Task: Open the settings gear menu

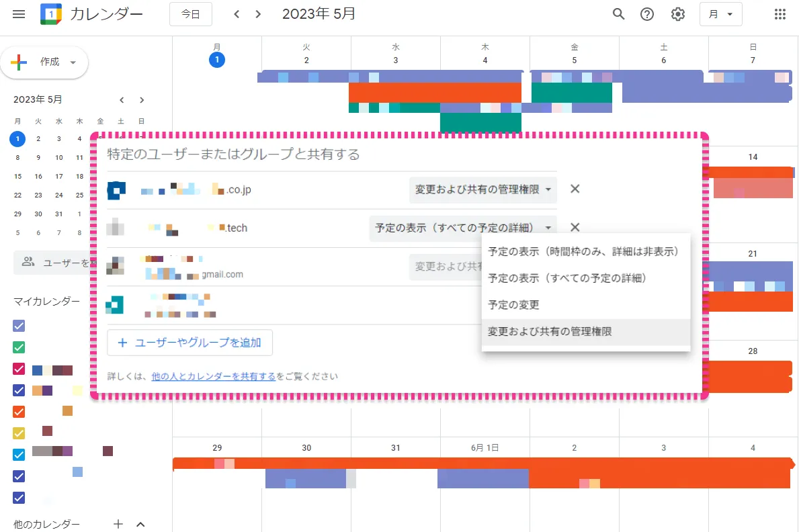Action: pos(678,13)
